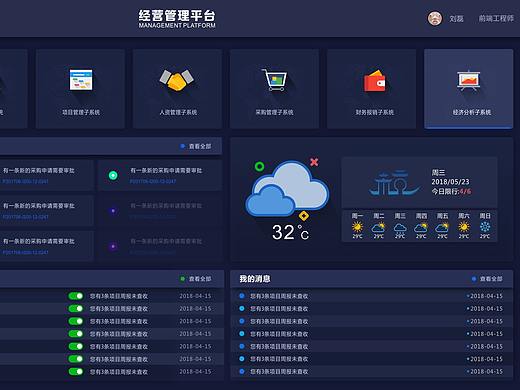The height and width of the screenshot is (390, 520).
Task: Select the 周三 cloudy forecast icon
Action: (400, 228)
